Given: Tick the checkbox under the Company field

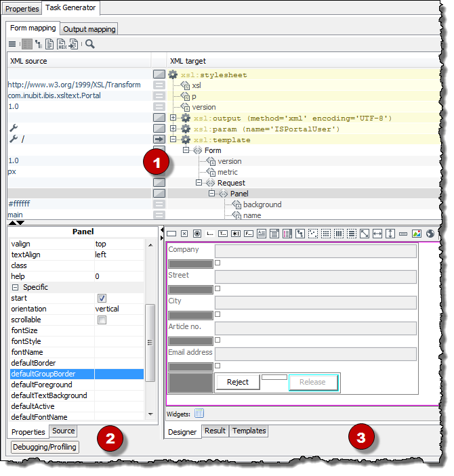Looking at the screenshot, I should [x=218, y=263].
